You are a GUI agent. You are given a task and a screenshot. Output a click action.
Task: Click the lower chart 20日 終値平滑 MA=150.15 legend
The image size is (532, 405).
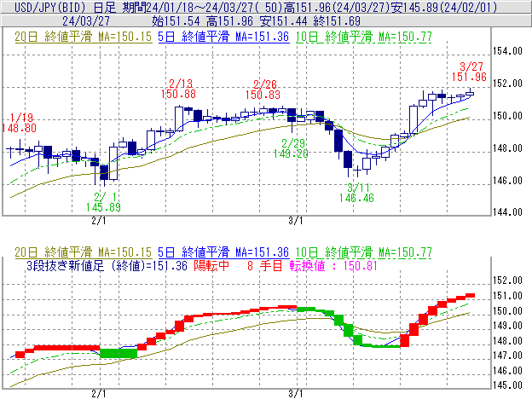(x=84, y=252)
